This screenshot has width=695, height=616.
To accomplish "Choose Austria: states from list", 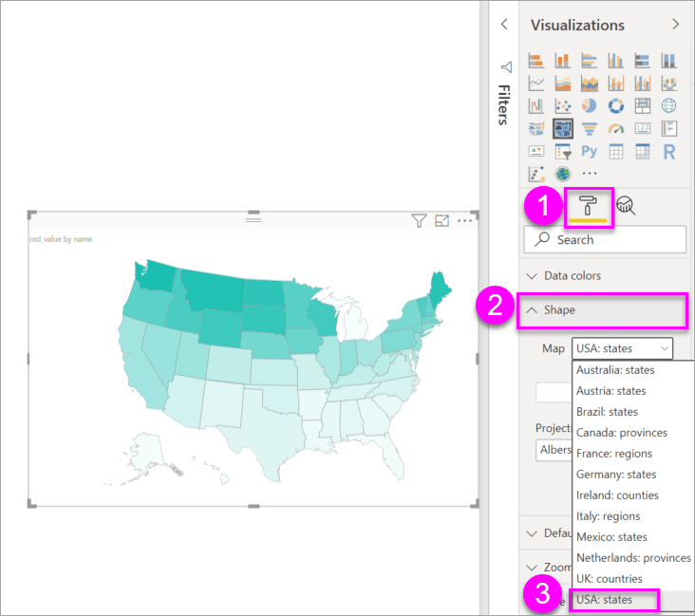I will [610, 391].
